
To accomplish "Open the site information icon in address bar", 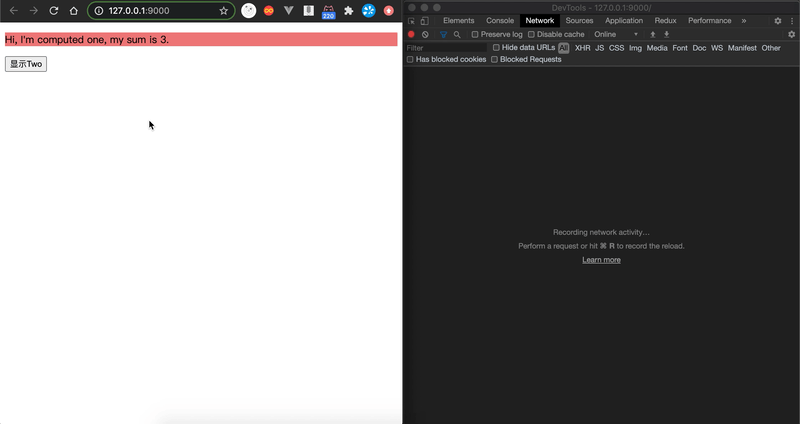I will point(98,11).
